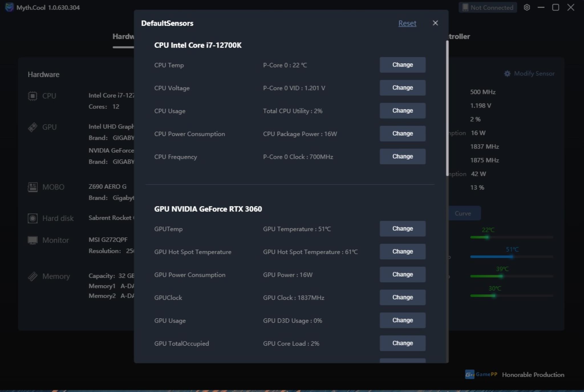Click the Myth.Cool app logo icon
Viewport: 584px width, 392px height.
pos(9,7)
